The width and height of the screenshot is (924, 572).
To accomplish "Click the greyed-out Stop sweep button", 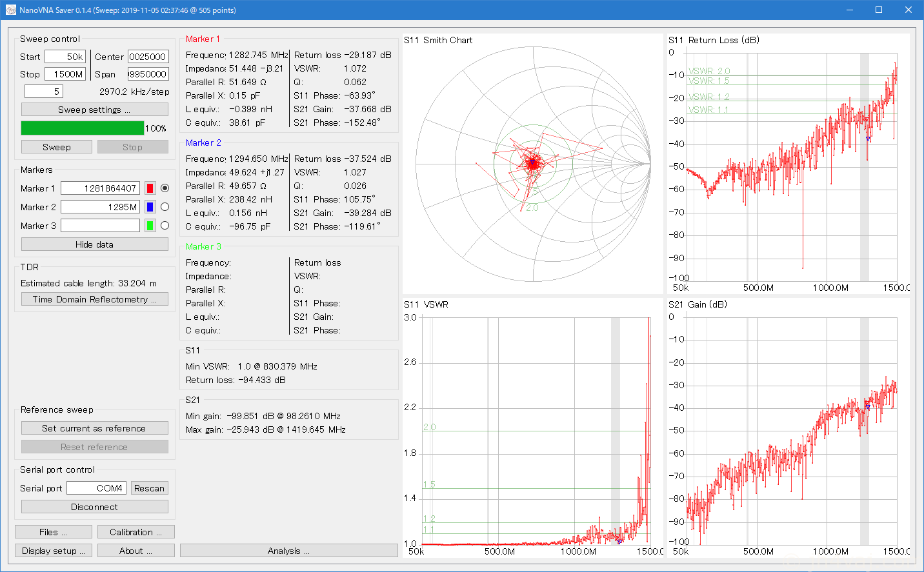I will tap(132, 147).
